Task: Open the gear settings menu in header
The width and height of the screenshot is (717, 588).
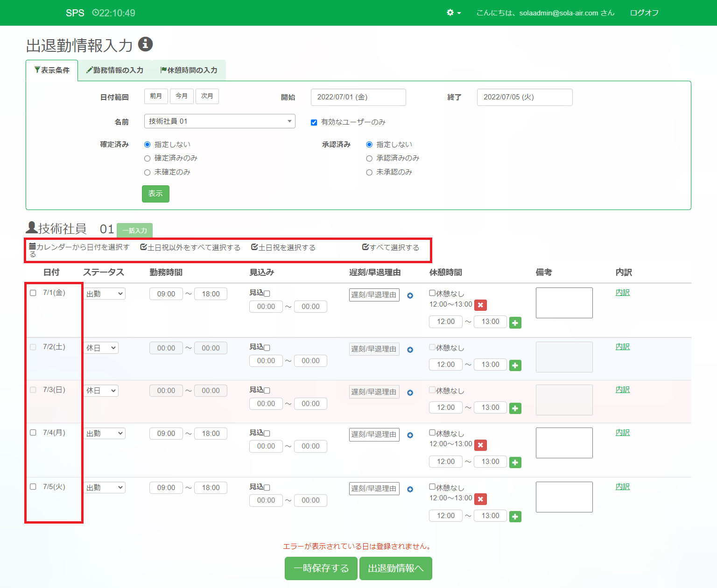Action: tap(453, 13)
